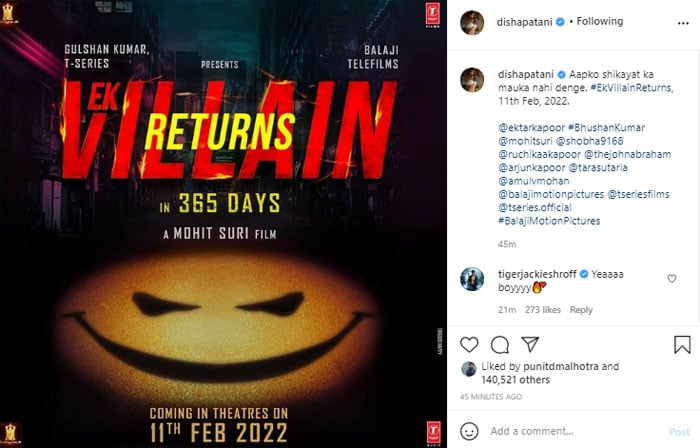Open the list of 140,521 others who liked
This screenshot has width=700, height=448.
(x=514, y=380)
